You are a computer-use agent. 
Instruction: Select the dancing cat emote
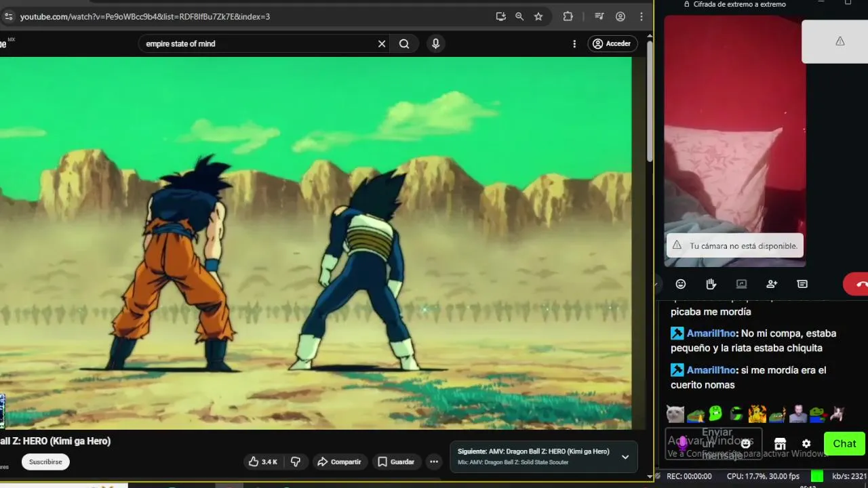[838, 413]
